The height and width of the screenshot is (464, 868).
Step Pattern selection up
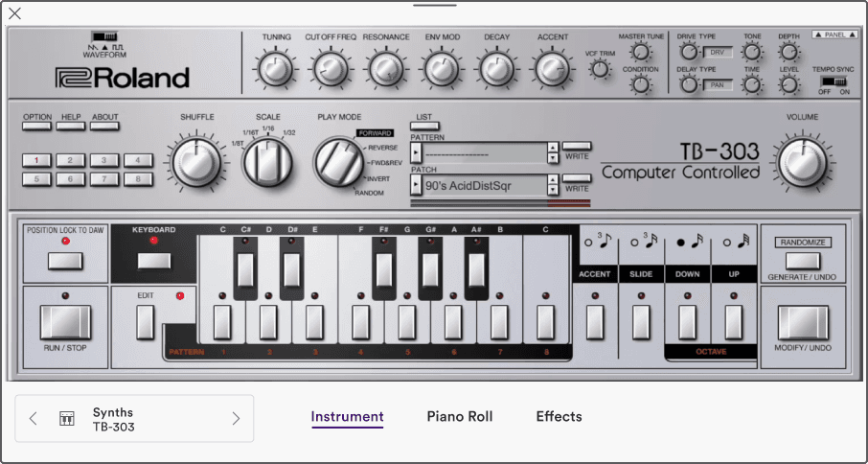[x=552, y=148]
